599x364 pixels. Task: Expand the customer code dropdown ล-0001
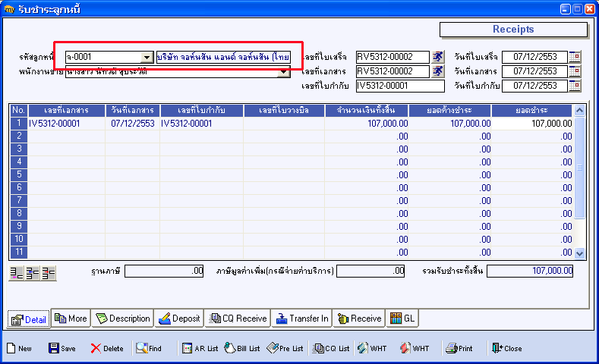tap(147, 57)
